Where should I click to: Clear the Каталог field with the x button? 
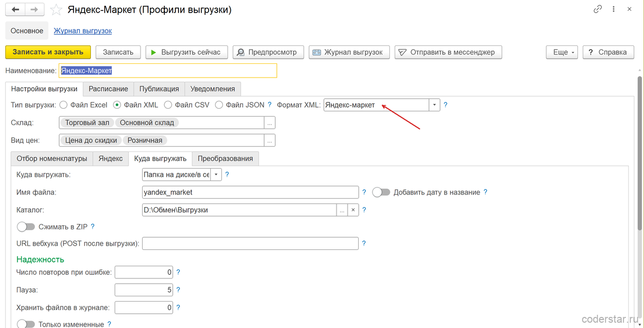(x=353, y=210)
